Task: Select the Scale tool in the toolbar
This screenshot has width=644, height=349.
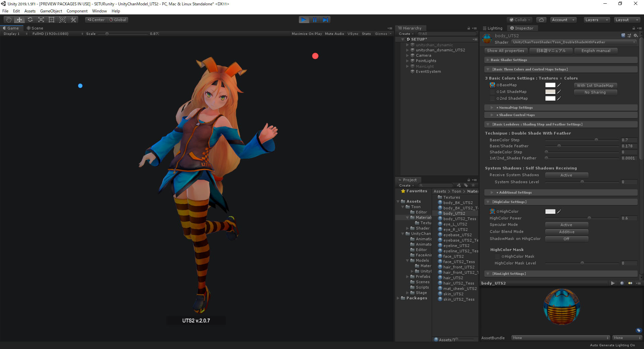Action: 41,20
